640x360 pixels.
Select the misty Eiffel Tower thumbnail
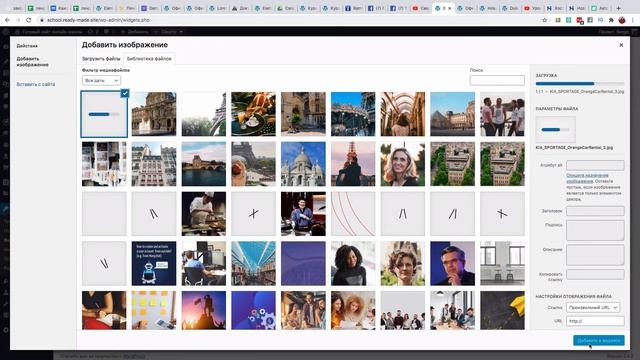click(x=204, y=114)
